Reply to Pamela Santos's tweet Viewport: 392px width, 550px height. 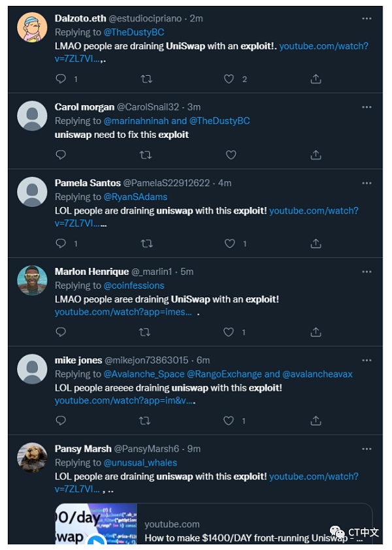click(x=61, y=244)
